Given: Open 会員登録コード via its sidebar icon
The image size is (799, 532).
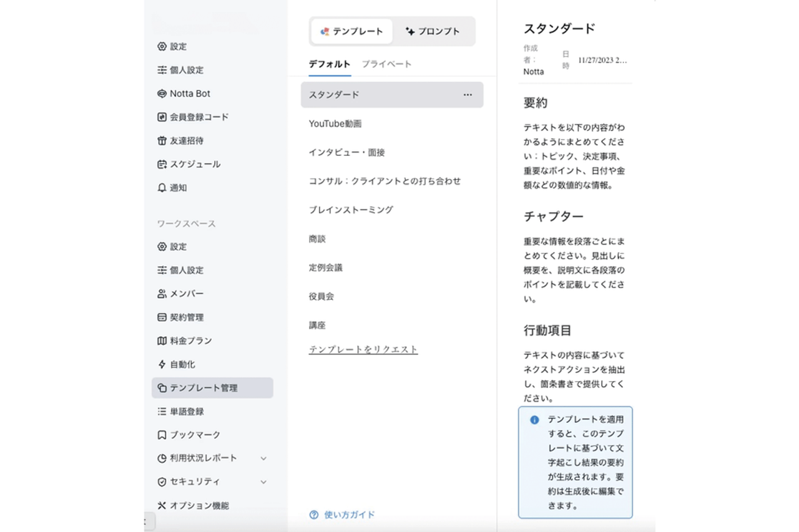Looking at the screenshot, I should coord(162,117).
